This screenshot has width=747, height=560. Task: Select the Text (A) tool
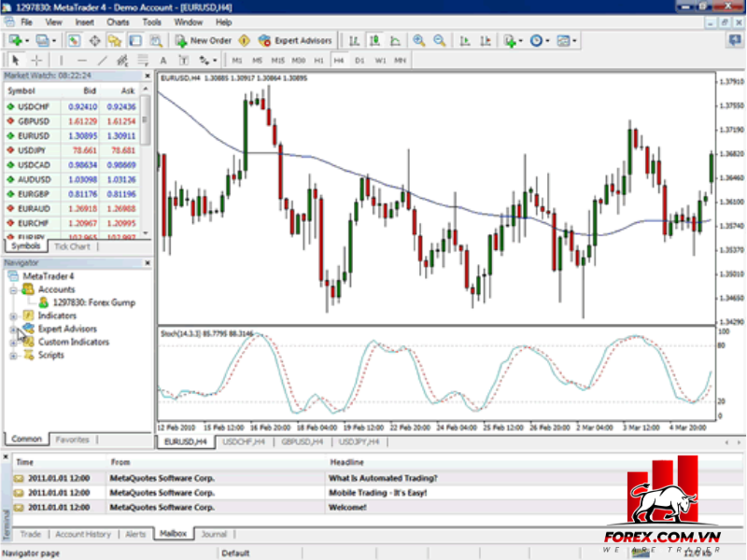click(162, 60)
